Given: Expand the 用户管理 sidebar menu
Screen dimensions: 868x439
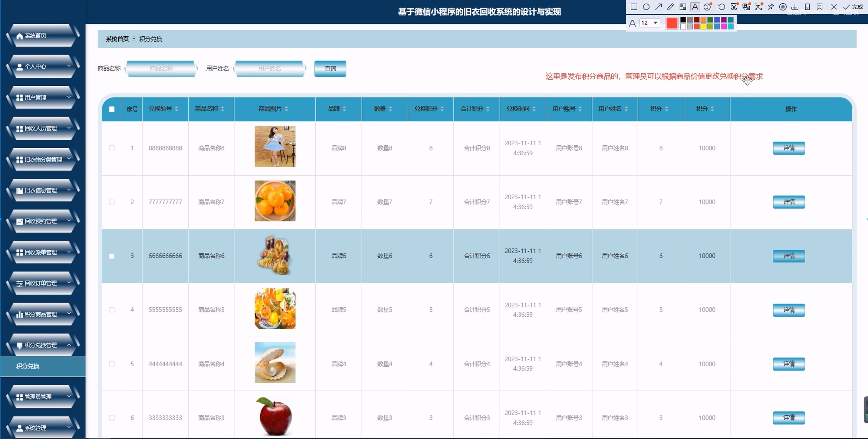Looking at the screenshot, I should tap(43, 97).
